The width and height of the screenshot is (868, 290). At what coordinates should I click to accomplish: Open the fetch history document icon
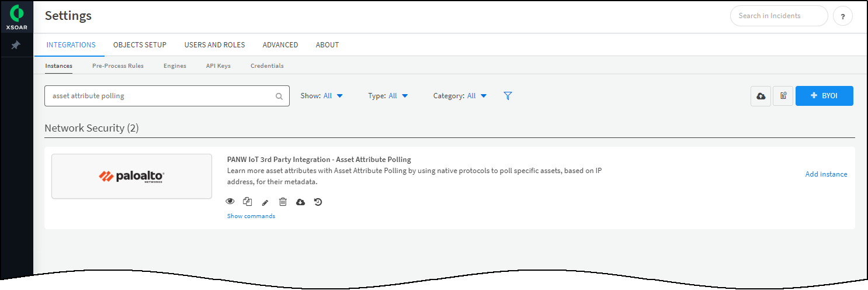pos(783,96)
